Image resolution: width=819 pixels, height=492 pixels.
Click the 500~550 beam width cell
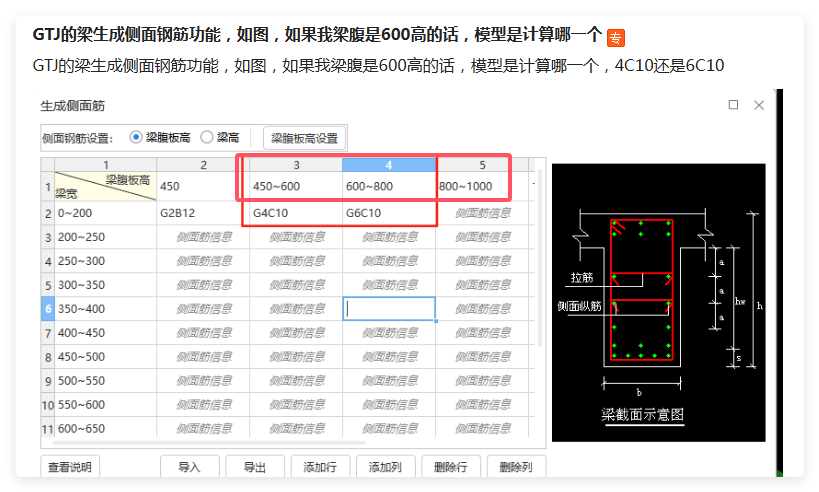pos(106,381)
